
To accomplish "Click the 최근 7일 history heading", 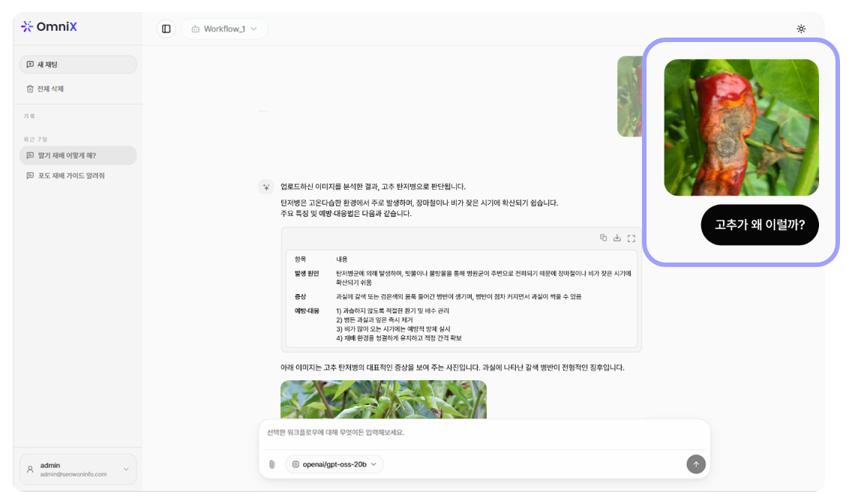I will [x=35, y=139].
